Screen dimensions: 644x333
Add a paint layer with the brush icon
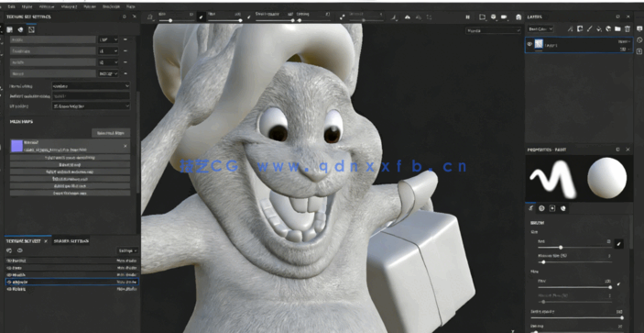tap(589, 28)
